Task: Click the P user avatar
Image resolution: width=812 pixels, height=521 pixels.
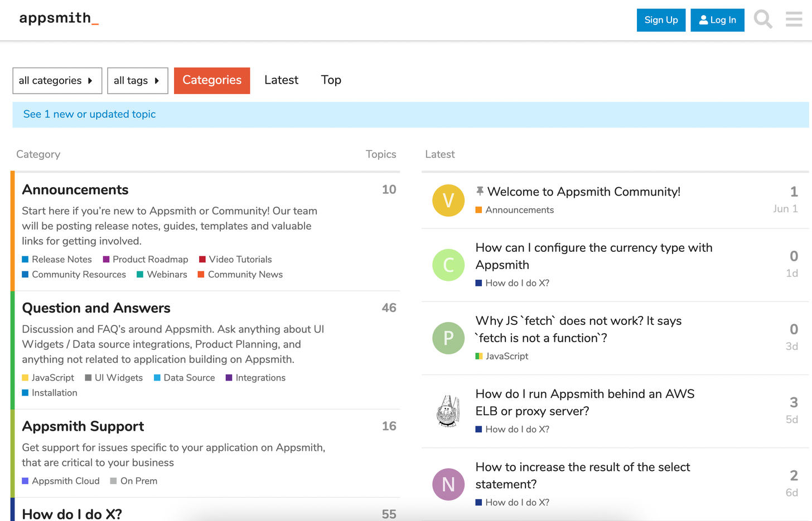Action: (448, 338)
